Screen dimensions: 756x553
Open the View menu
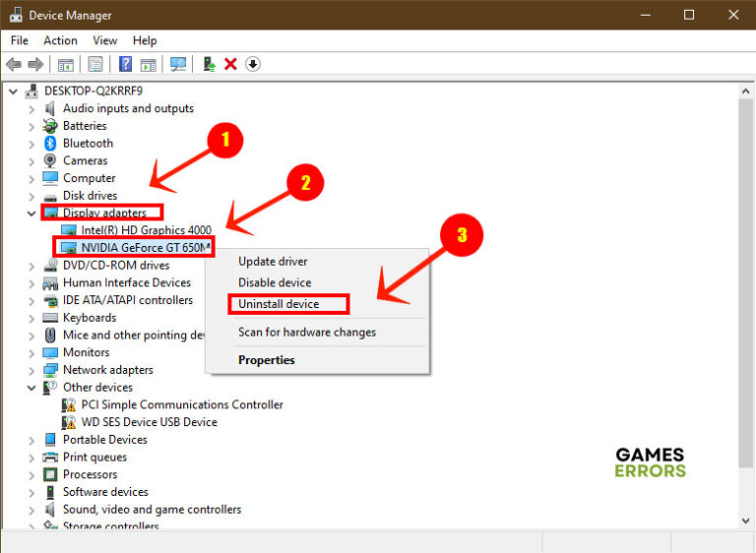tap(104, 40)
